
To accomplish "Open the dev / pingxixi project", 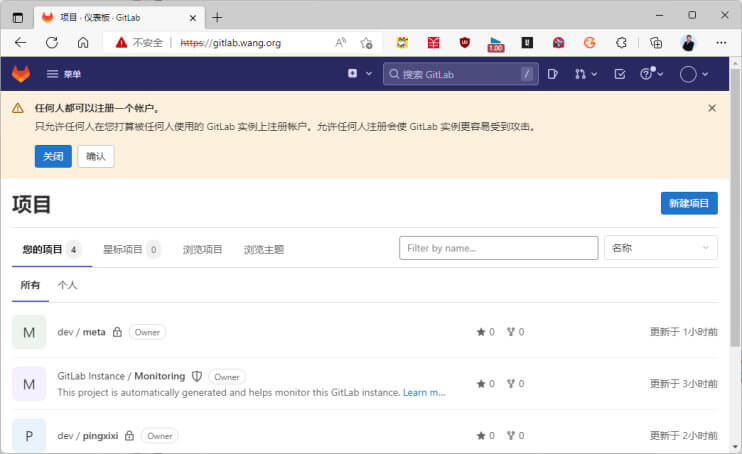I will (x=88, y=436).
